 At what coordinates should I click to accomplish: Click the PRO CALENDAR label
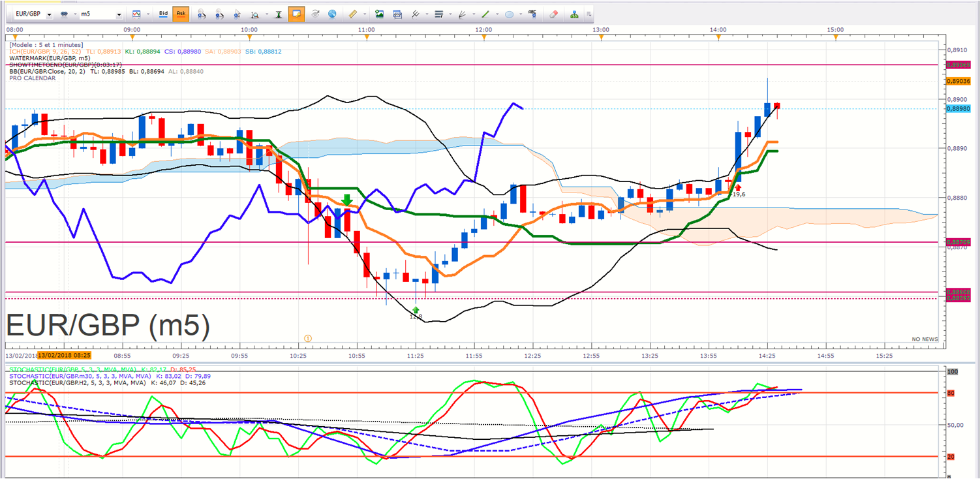pos(31,78)
